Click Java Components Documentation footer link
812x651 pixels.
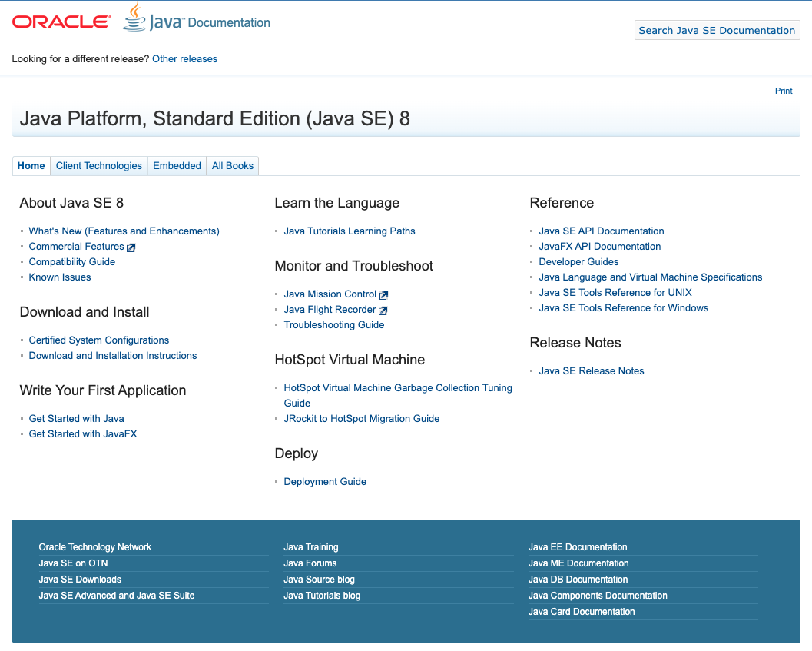coord(598,596)
